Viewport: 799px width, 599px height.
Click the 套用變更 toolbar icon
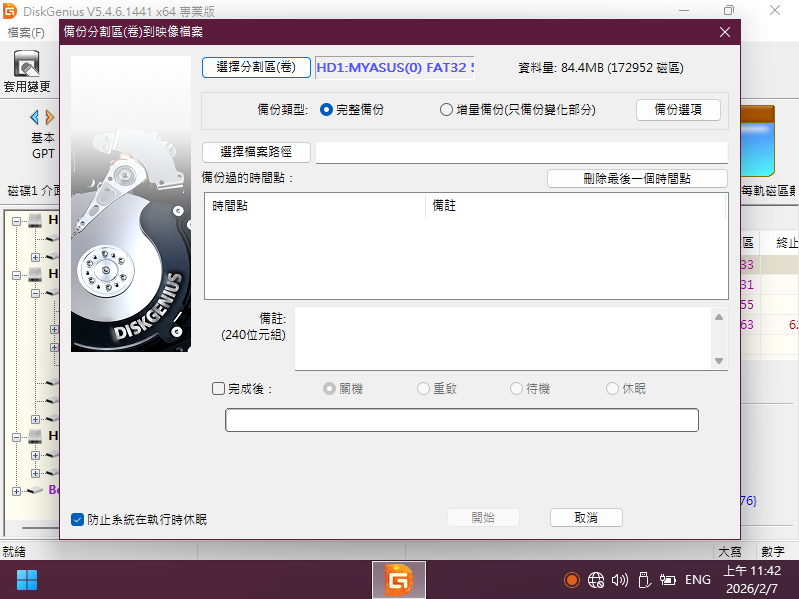[26, 71]
